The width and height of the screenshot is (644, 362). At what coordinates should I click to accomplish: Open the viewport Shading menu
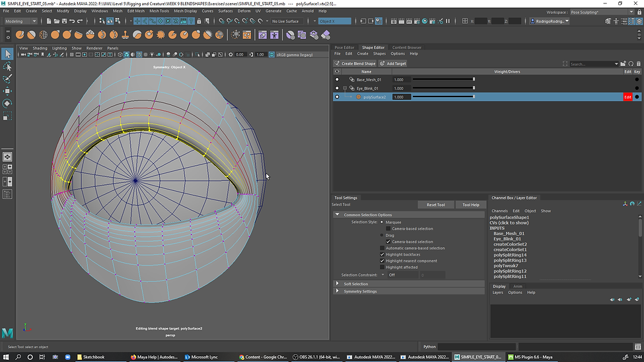[40, 48]
